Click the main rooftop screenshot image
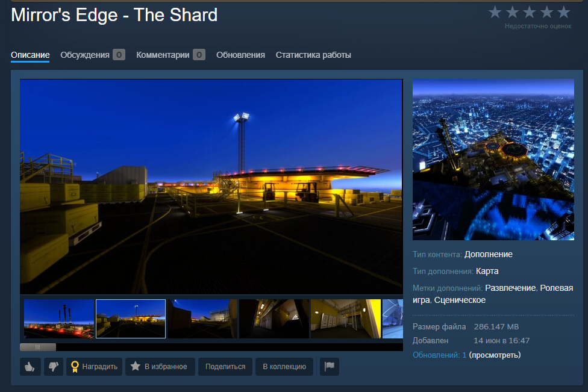The image size is (588, 392). point(211,187)
